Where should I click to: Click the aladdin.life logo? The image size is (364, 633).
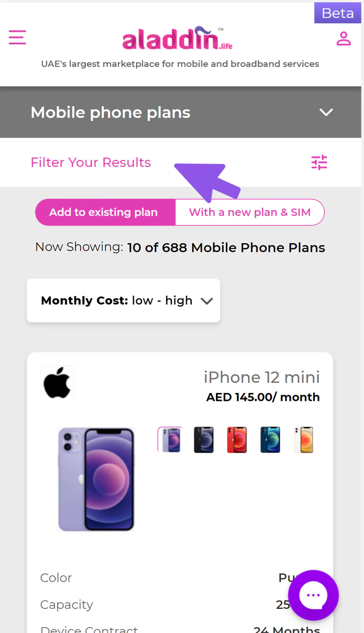pos(177,38)
